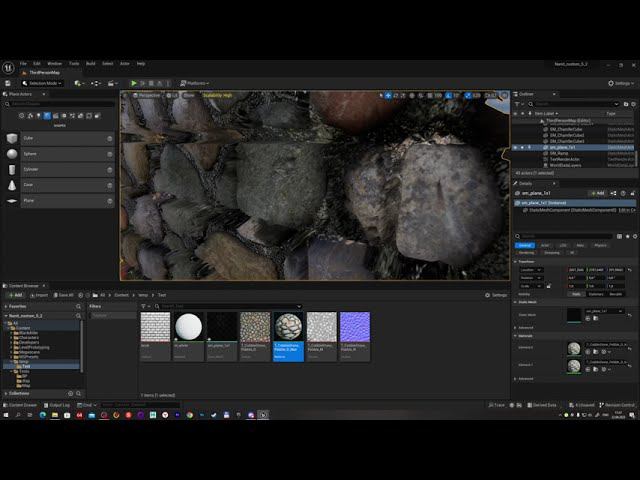Click the Sphere actor icon
The width and height of the screenshot is (640, 480).
coord(12,154)
